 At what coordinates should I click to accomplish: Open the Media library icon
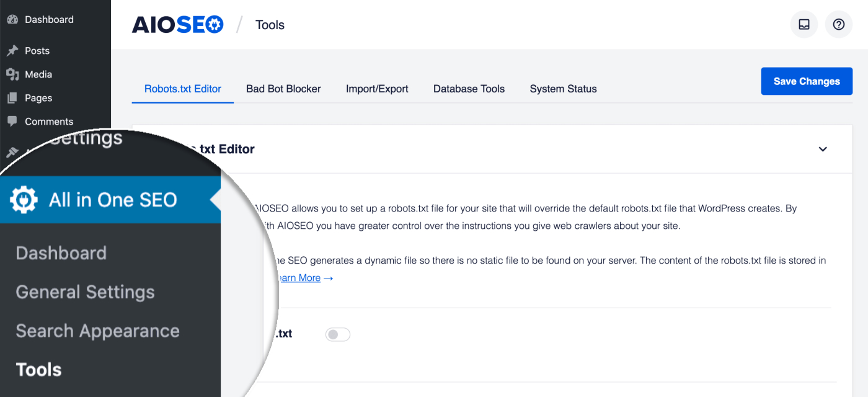13,74
